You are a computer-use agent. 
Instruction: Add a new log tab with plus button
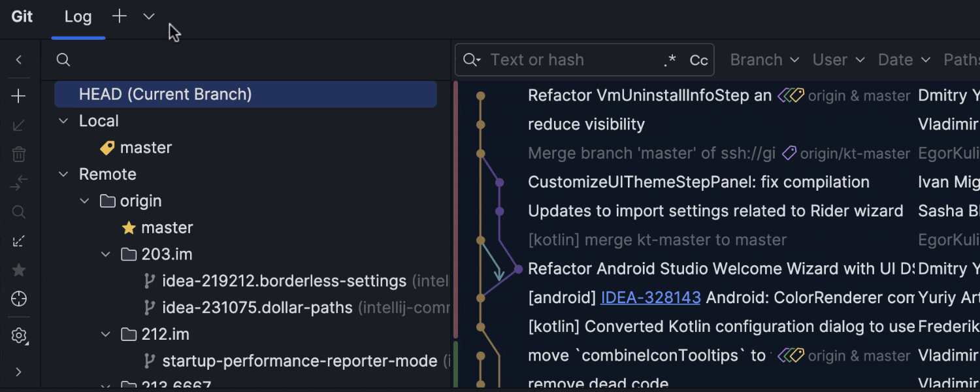(x=119, y=16)
